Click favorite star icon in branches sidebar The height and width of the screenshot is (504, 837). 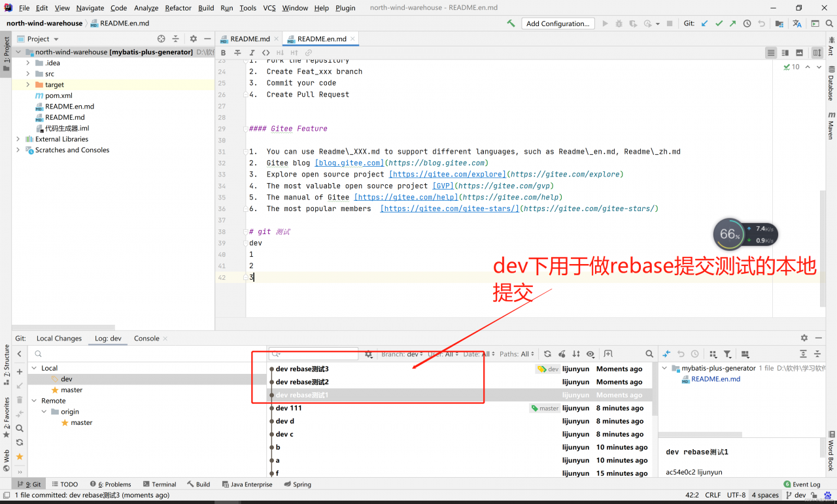[20, 456]
